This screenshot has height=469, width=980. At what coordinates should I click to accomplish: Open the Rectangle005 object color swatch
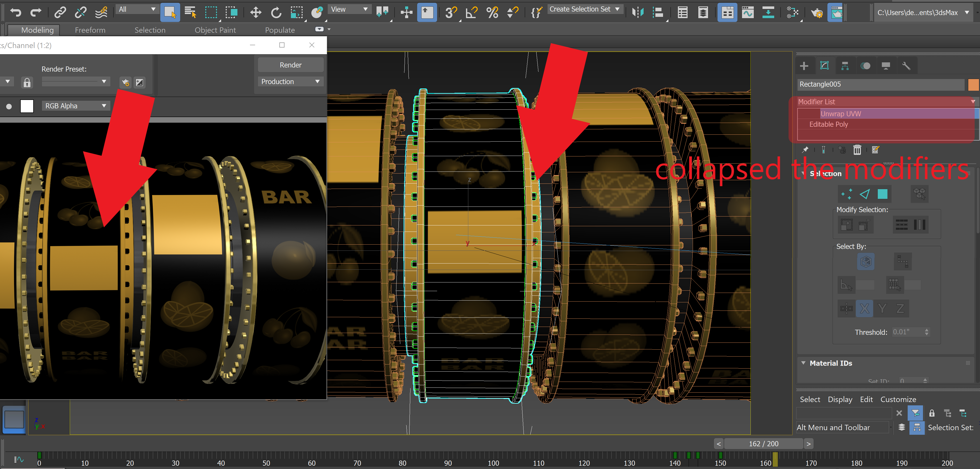coord(973,84)
